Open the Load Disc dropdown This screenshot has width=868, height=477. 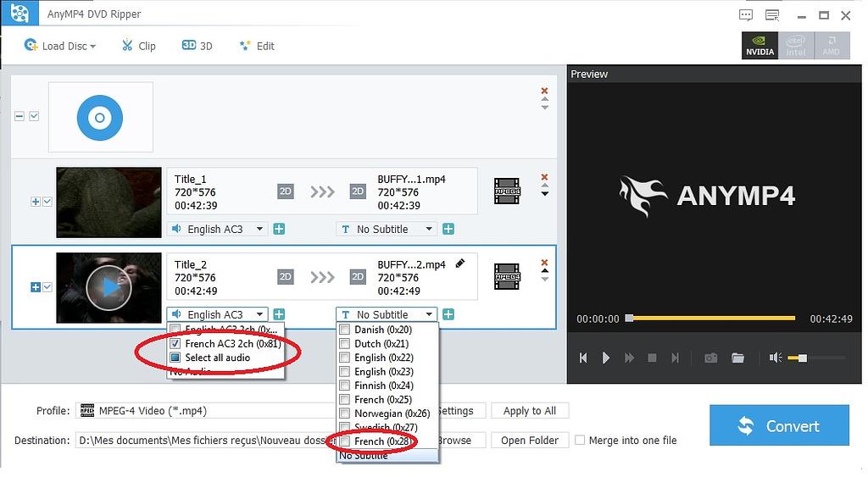[x=60, y=46]
